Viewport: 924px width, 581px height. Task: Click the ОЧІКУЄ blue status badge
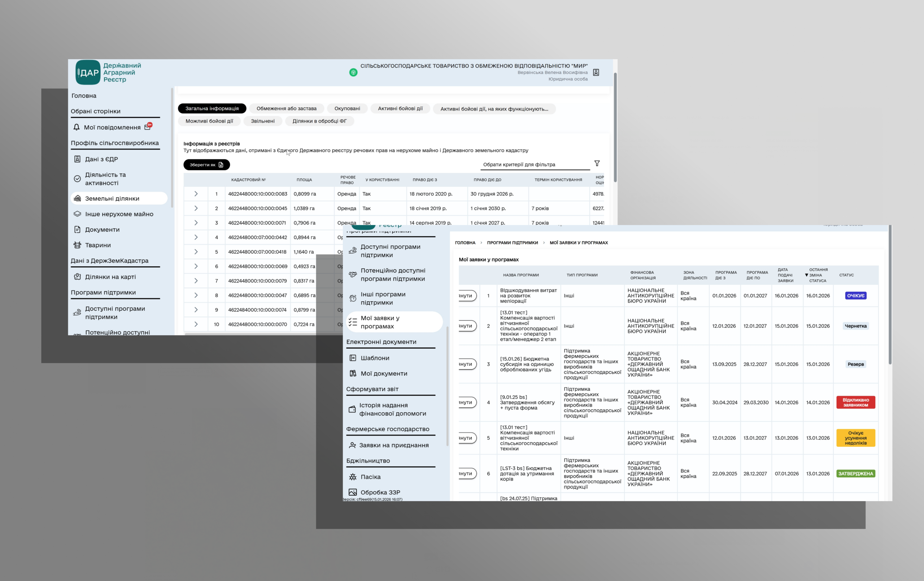tap(855, 296)
